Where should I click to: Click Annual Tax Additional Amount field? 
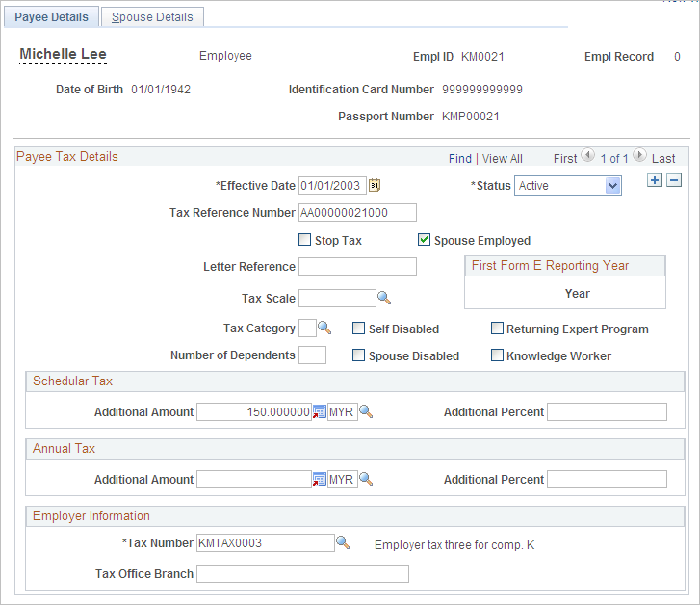[x=254, y=480]
